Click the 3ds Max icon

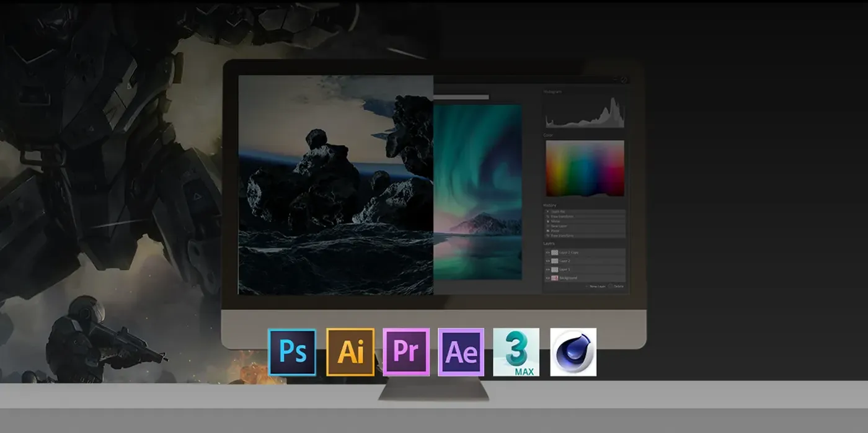tap(516, 352)
